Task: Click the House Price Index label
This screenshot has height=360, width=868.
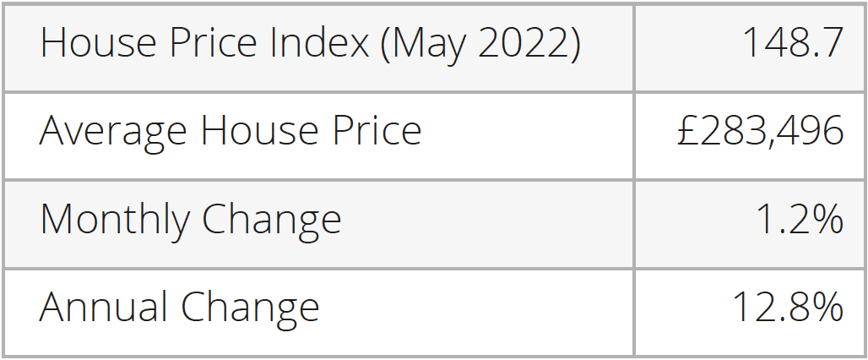Action: pyautogui.click(x=310, y=44)
